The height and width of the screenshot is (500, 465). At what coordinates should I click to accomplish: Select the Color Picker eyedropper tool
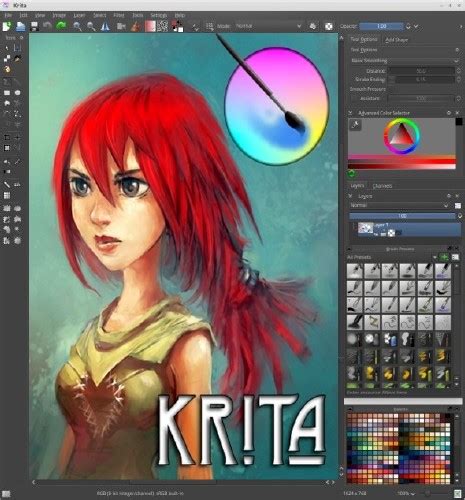[x=17, y=162]
